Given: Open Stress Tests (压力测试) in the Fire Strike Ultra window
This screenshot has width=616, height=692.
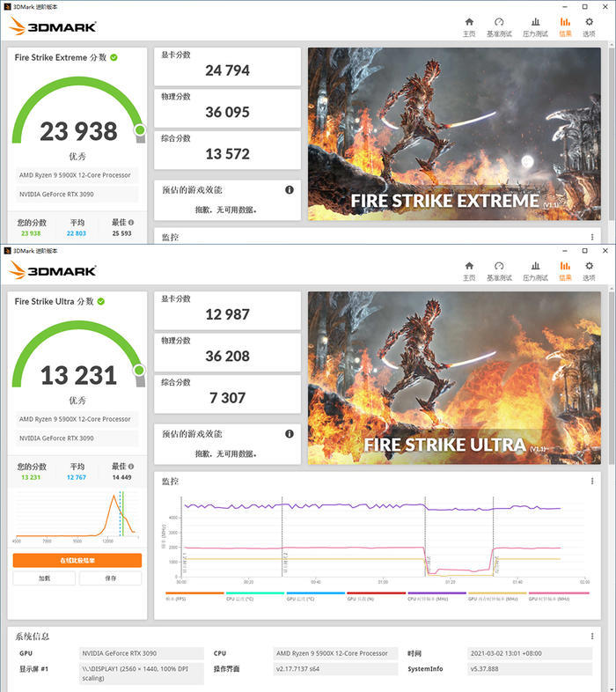Looking at the screenshot, I should click(535, 271).
